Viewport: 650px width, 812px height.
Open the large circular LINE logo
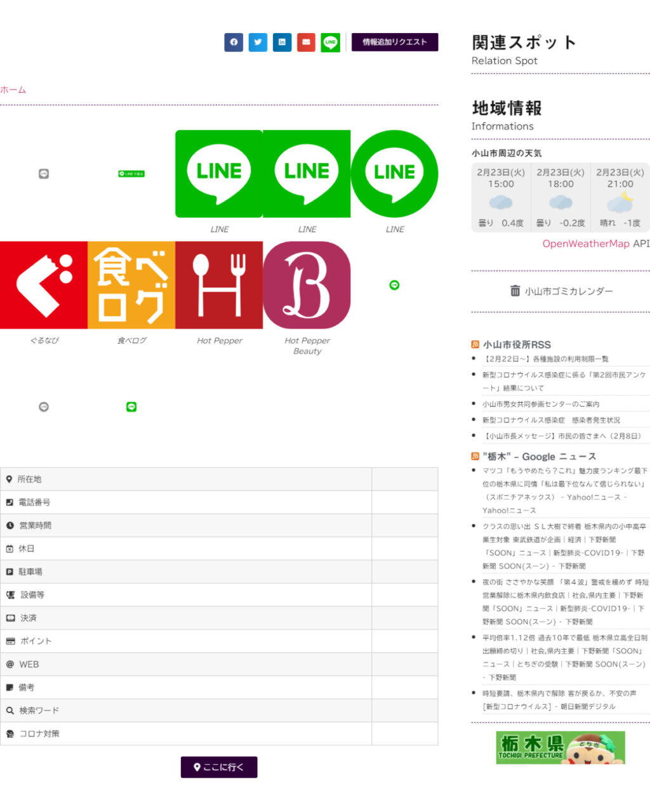coord(394,174)
